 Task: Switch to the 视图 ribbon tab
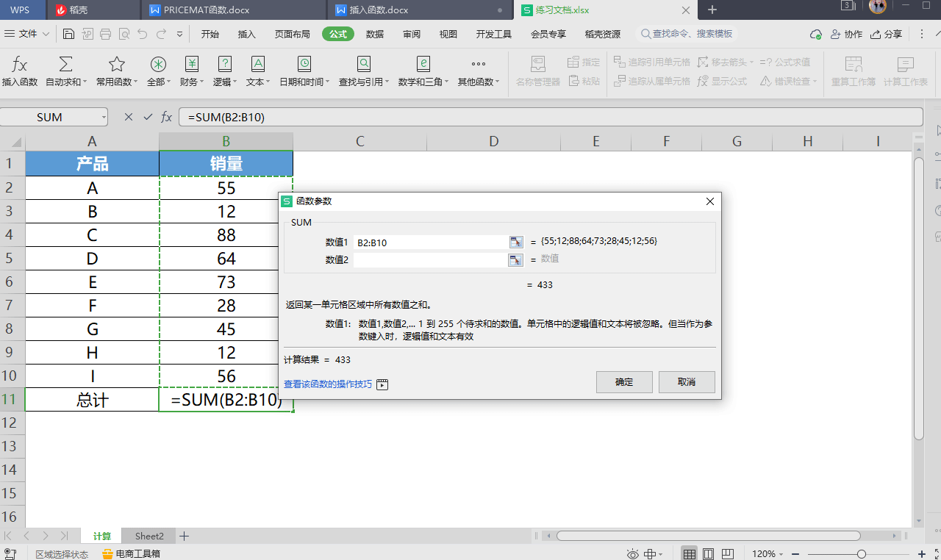[x=448, y=34]
